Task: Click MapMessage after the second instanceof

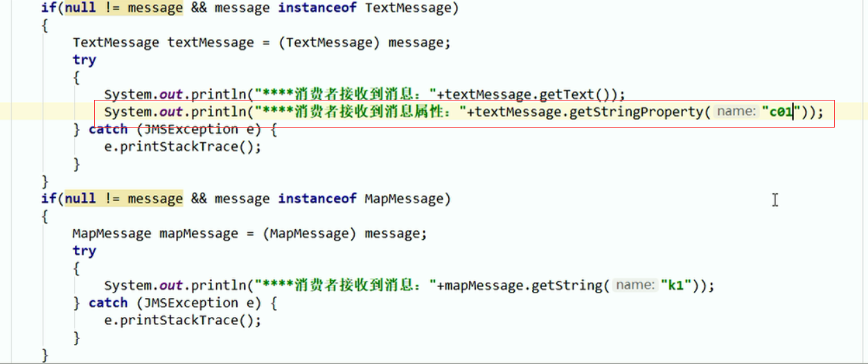Action: pos(403,199)
